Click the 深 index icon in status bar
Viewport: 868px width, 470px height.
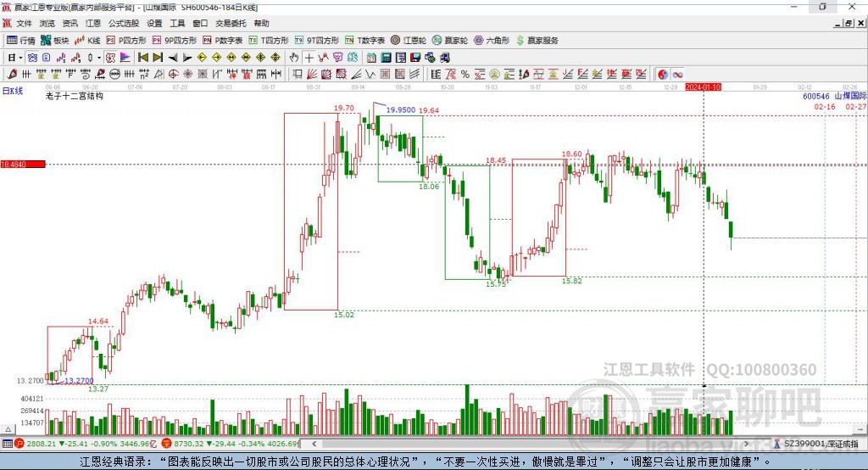coord(167,444)
